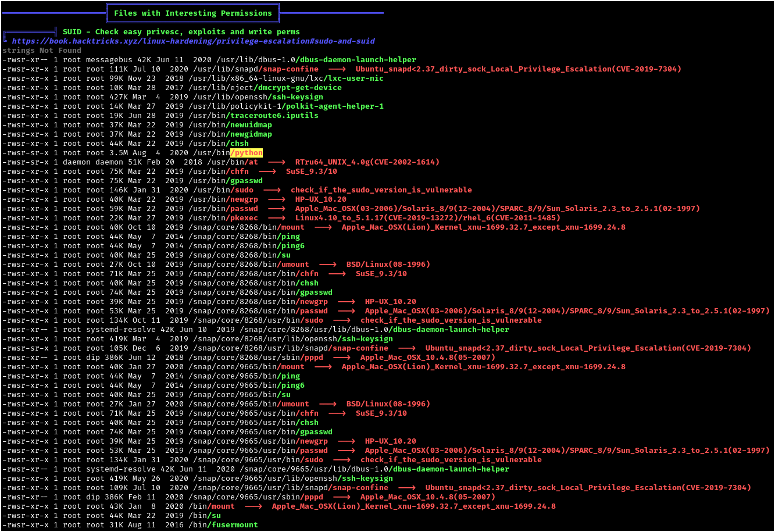
Task: Click the 'strings Not Found' message
Action: 42,51
